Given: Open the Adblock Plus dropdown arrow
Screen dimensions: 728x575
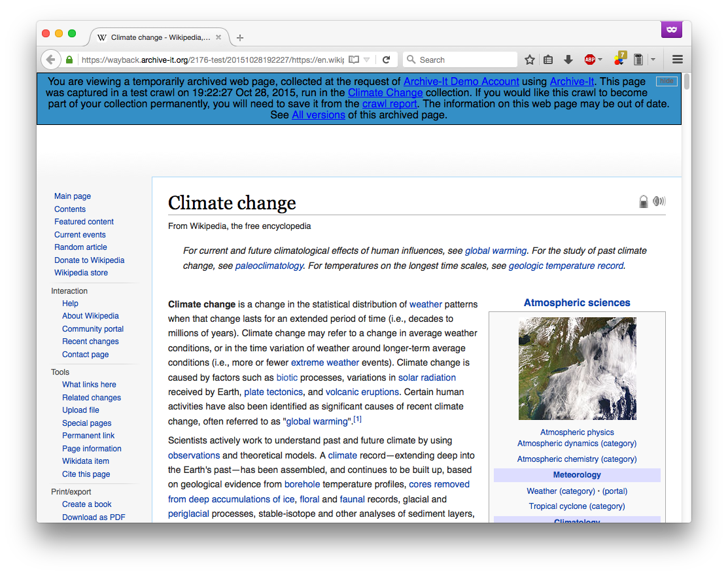Looking at the screenshot, I should click(600, 60).
